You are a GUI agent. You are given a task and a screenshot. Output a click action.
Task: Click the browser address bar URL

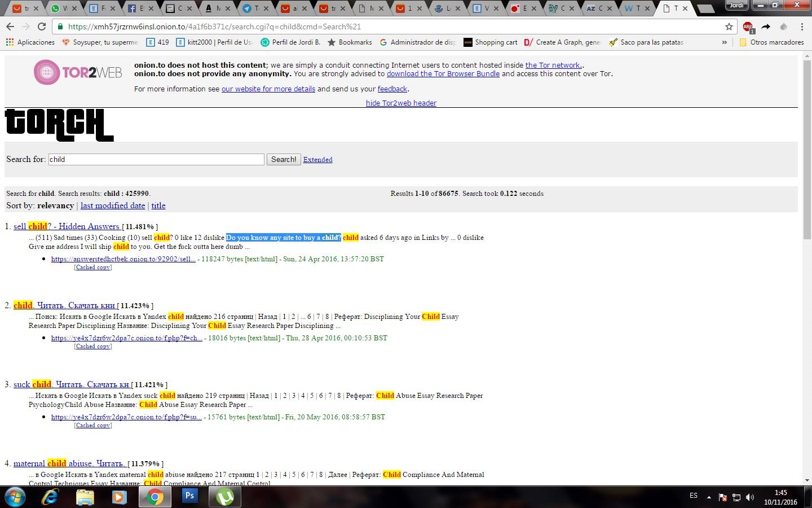(214, 27)
